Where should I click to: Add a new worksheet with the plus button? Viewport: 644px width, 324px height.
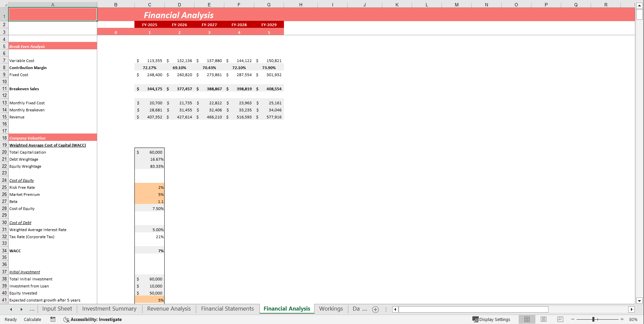(375, 309)
